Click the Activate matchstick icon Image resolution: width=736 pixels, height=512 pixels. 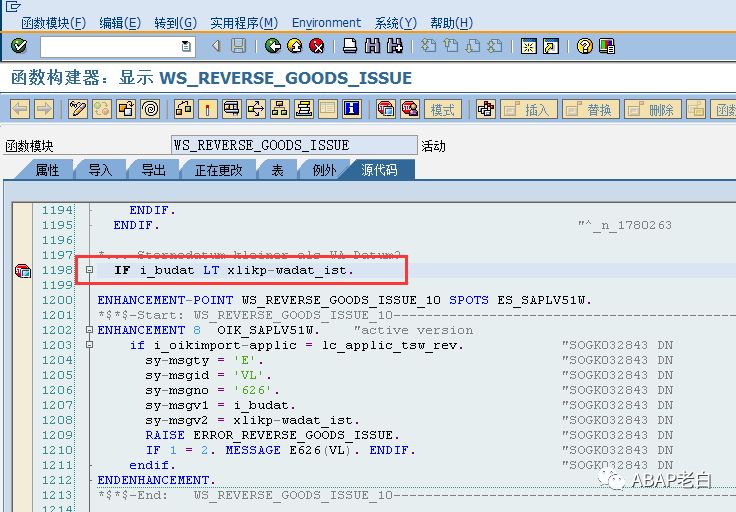point(207,109)
